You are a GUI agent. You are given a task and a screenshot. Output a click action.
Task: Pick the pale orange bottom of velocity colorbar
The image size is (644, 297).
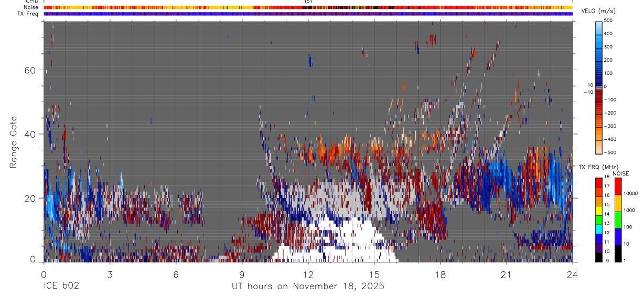pos(599,147)
